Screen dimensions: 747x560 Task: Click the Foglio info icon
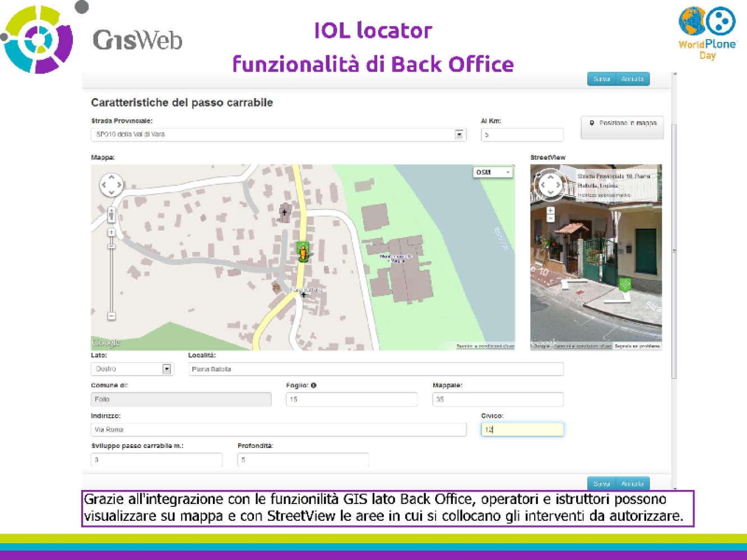314,385
